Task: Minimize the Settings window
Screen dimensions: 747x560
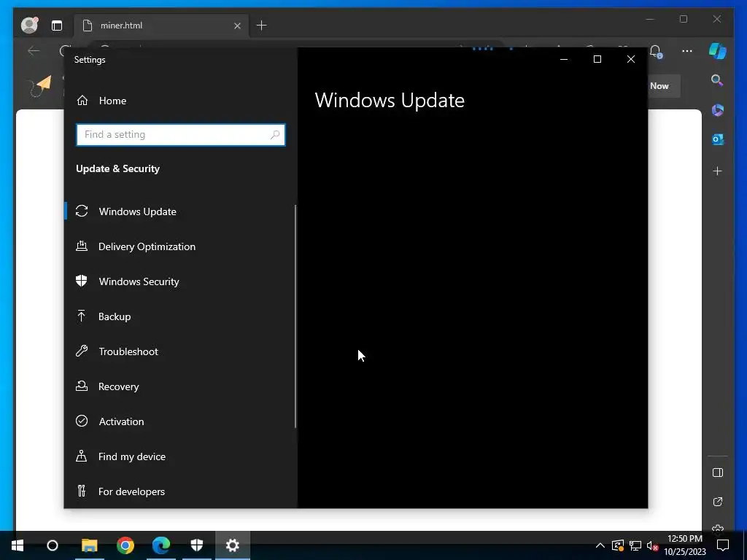Action: click(564, 59)
